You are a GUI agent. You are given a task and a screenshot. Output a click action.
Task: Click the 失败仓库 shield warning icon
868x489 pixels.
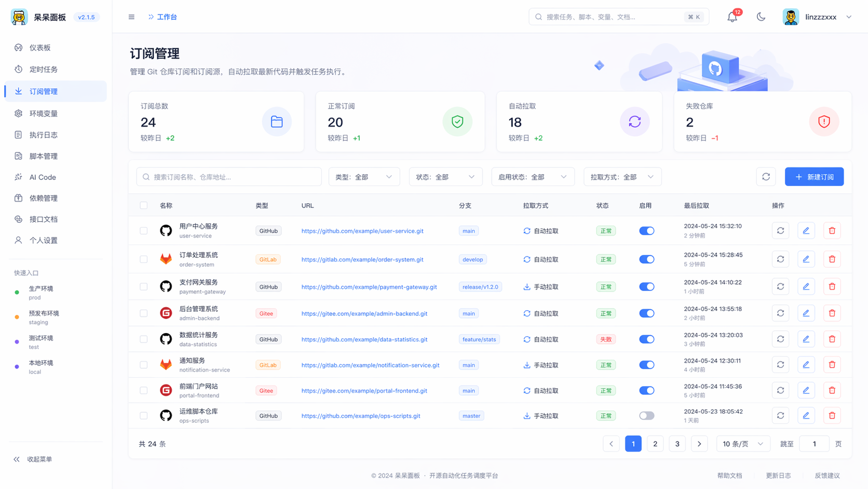pos(824,122)
